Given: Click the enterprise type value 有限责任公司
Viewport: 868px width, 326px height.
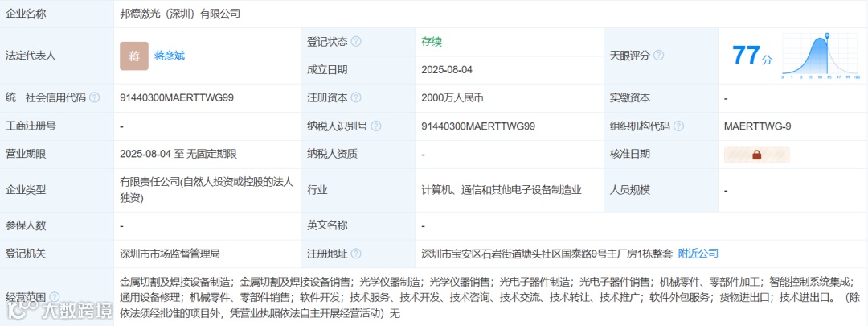Looking at the screenshot, I should (x=206, y=190).
